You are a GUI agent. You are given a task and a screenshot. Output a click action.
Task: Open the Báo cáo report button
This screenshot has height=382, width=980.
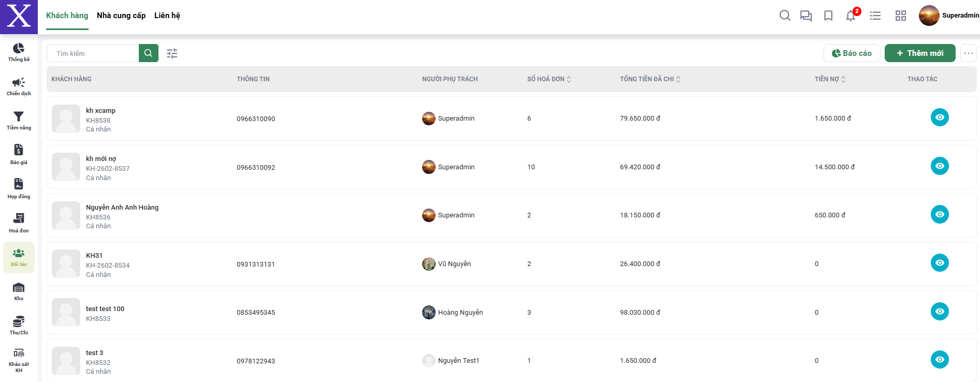pyautogui.click(x=852, y=53)
